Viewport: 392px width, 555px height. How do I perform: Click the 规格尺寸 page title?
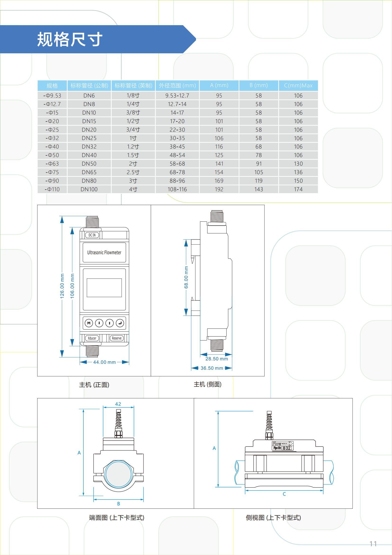[70, 39]
